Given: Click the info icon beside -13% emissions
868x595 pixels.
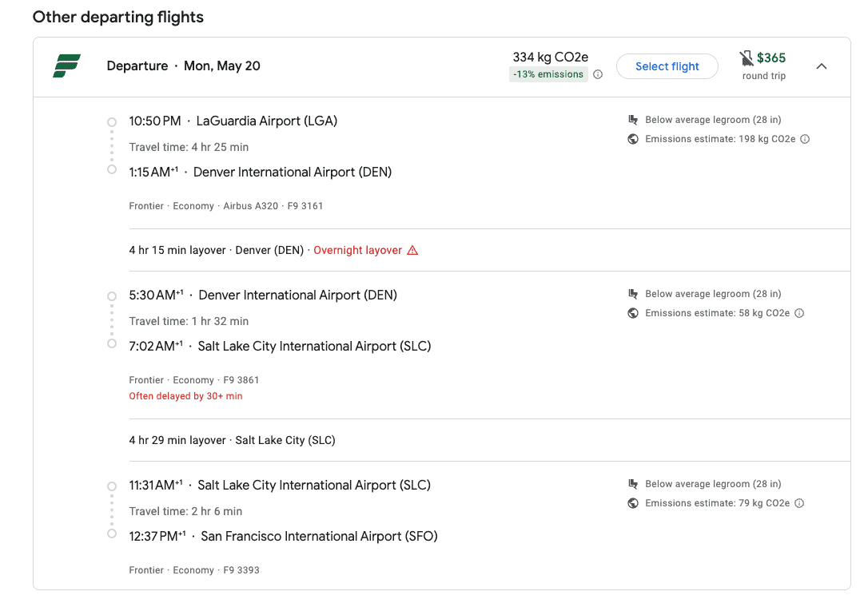Looking at the screenshot, I should 598,74.
